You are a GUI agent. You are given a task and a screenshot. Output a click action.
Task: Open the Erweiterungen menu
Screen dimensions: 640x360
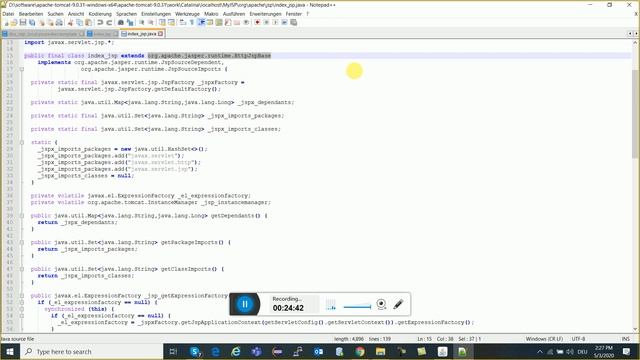point(265,13)
